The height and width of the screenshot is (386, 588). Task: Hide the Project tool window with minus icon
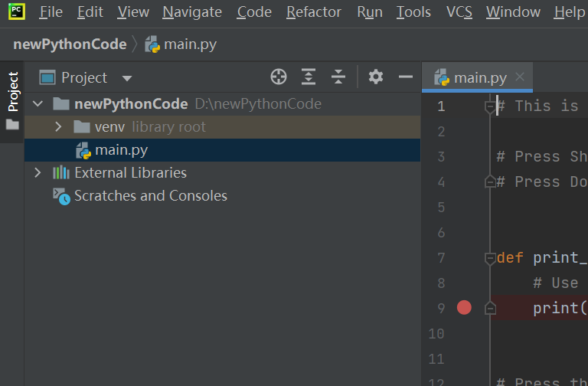coord(406,77)
